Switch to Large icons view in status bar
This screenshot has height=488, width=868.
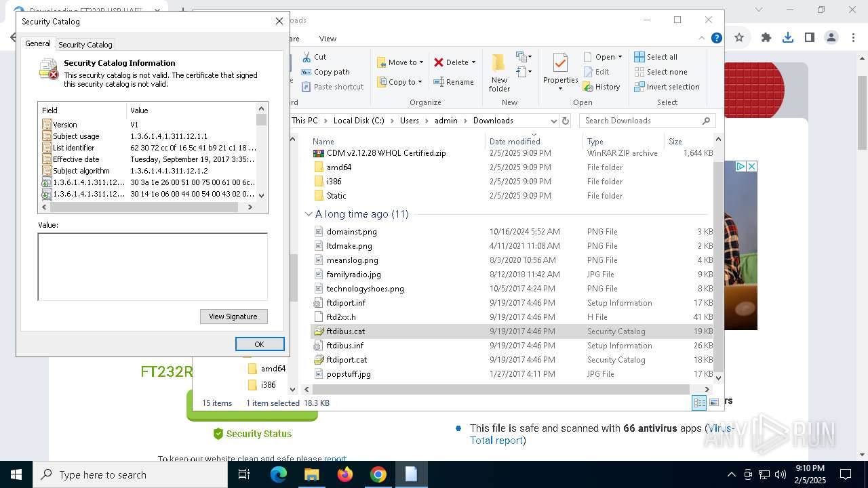point(713,403)
